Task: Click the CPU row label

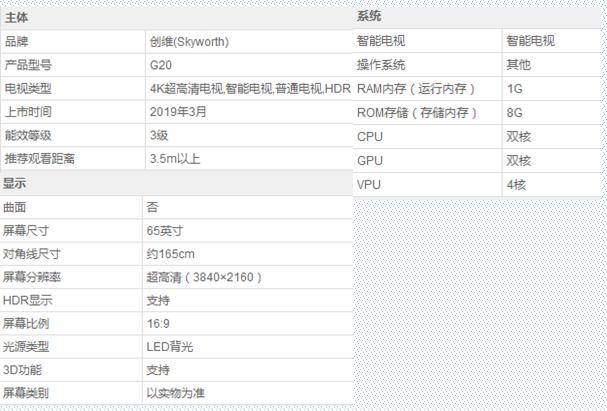Action: tap(369, 136)
